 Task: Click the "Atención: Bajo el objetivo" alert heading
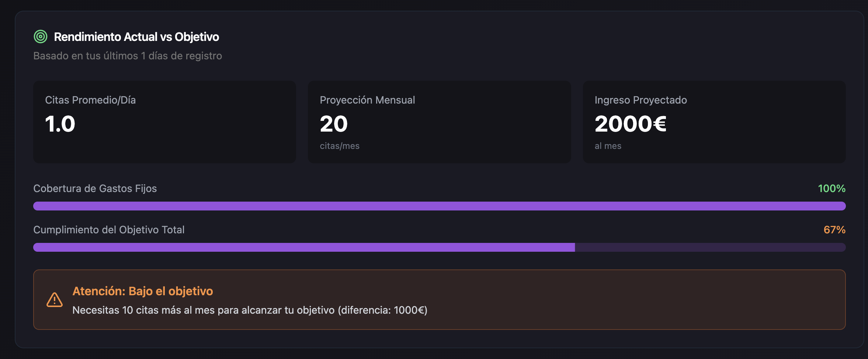coord(143,291)
